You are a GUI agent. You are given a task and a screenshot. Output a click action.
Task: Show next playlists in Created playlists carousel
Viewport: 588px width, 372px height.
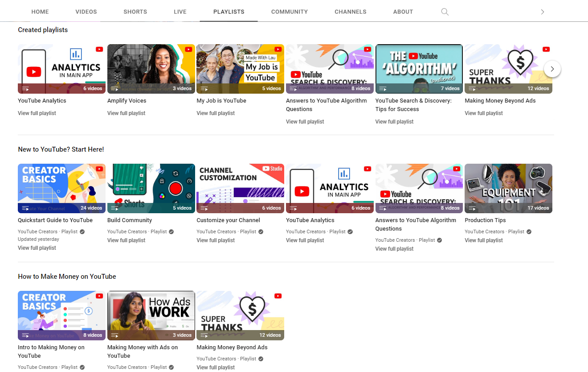tap(552, 69)
